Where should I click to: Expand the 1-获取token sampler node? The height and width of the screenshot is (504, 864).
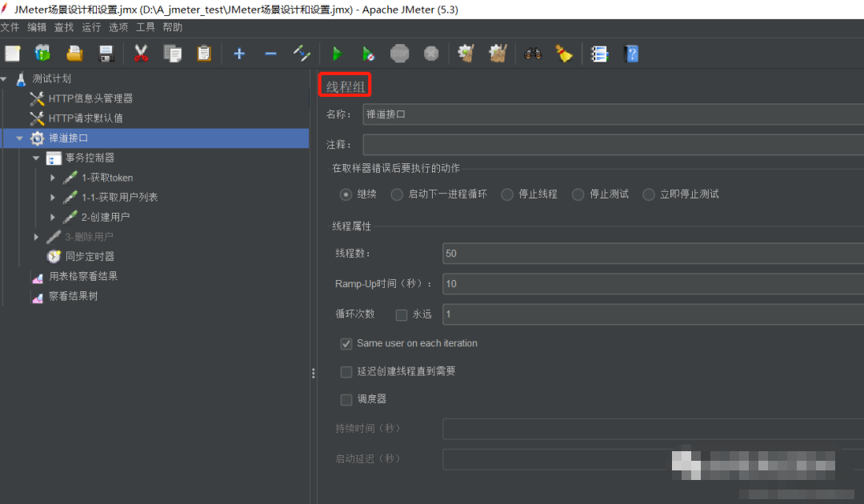[50, 178]
